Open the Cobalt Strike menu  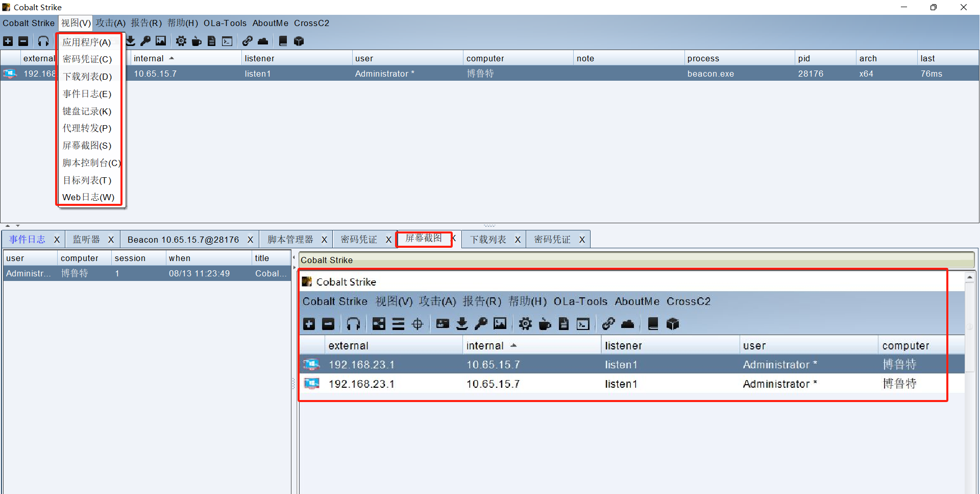coord(29,23)
